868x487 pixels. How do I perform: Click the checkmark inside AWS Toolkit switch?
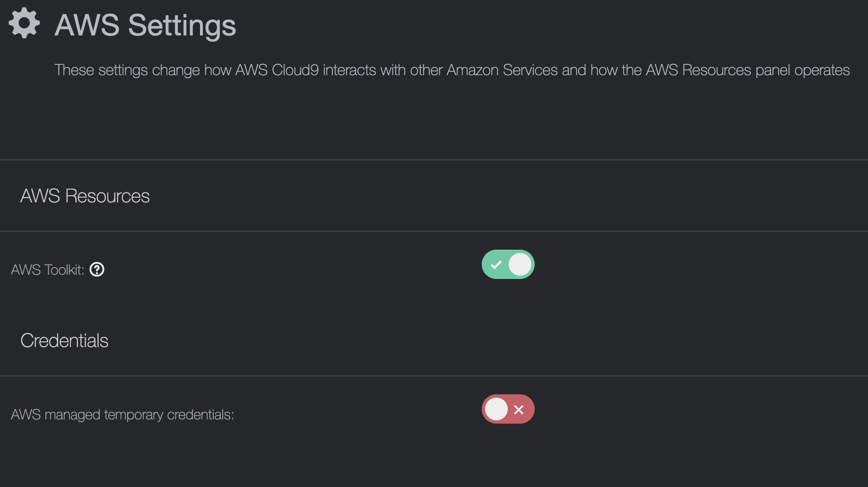pos(496,265)
